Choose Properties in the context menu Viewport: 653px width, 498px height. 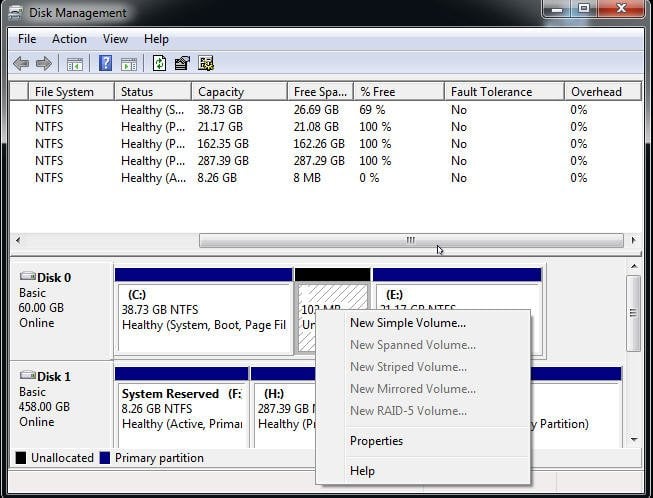(376, 441)
